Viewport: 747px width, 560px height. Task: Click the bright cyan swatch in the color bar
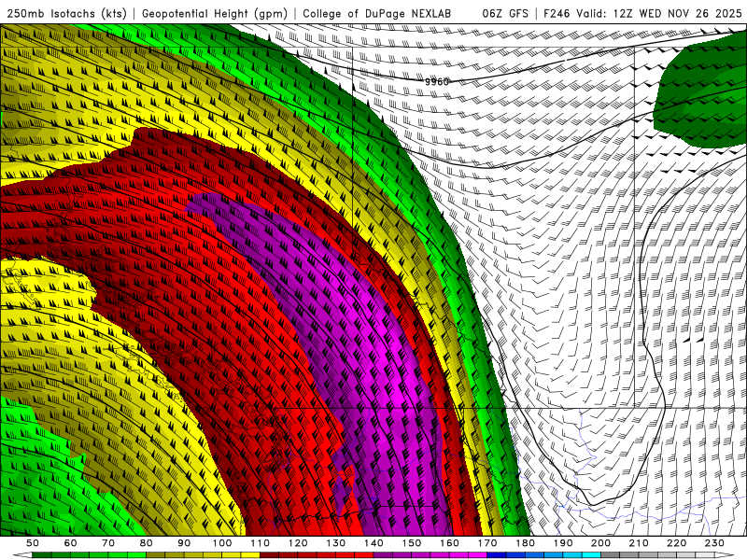(x=591, y=554)
